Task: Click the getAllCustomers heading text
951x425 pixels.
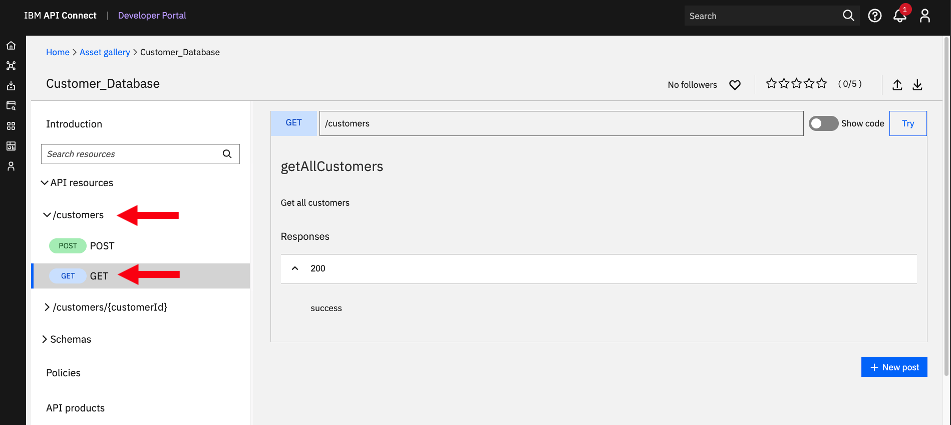Action: 332,166
